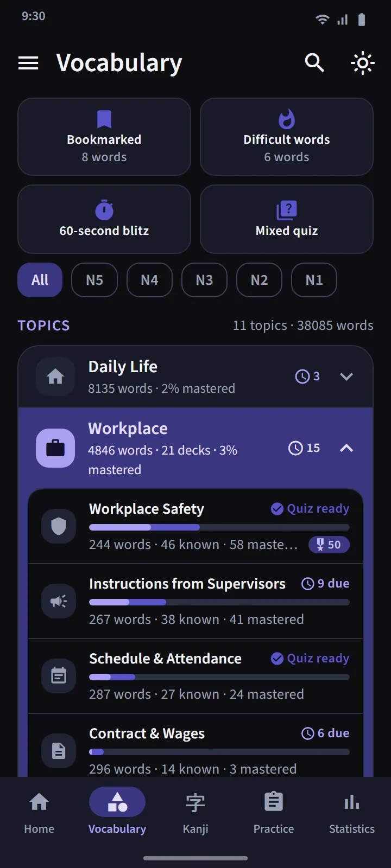This screenshot has height=868, width=391.
Task: Tap the search magnifier icon
Action: click(x=314, y=63)
